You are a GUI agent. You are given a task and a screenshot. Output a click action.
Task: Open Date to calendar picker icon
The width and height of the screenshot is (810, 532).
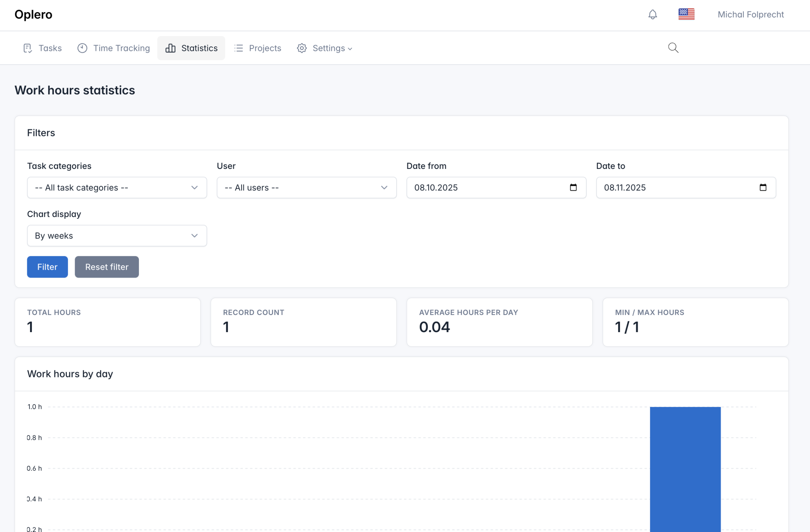click(x=763, y=188)
